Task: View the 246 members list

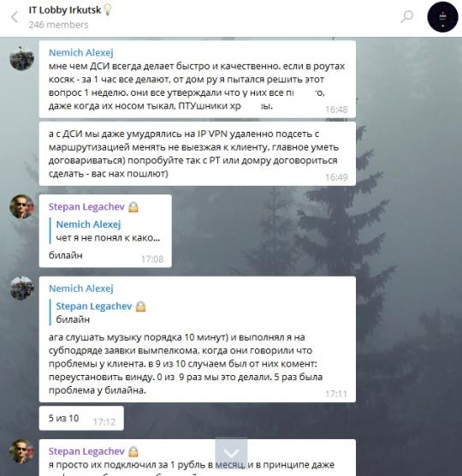Action: click(58, 25)
